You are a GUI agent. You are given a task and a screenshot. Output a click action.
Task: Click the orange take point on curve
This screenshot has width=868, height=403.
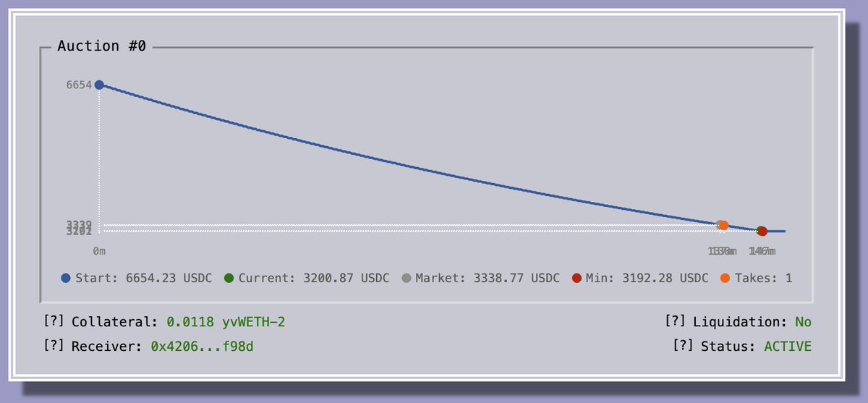tap(723, 226)
